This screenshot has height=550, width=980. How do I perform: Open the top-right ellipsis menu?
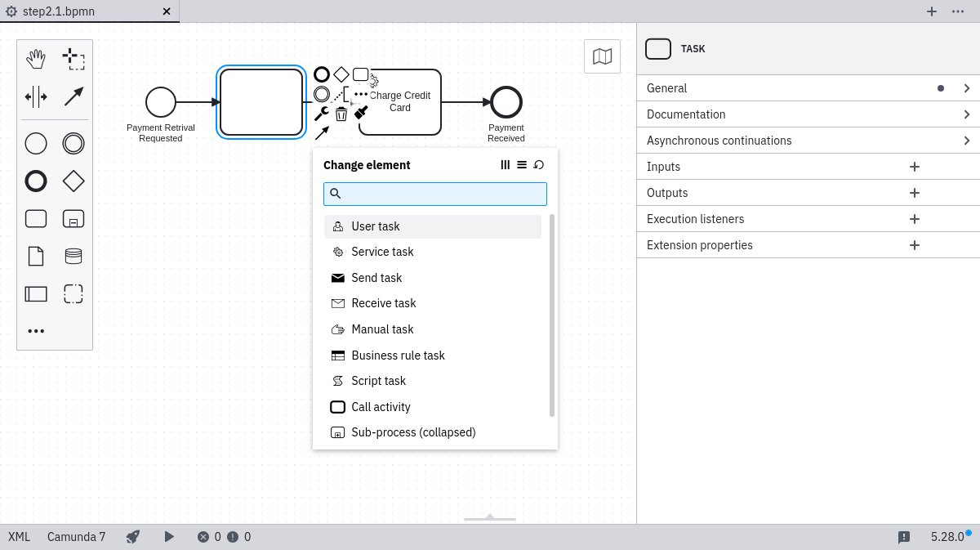point(958,11)
